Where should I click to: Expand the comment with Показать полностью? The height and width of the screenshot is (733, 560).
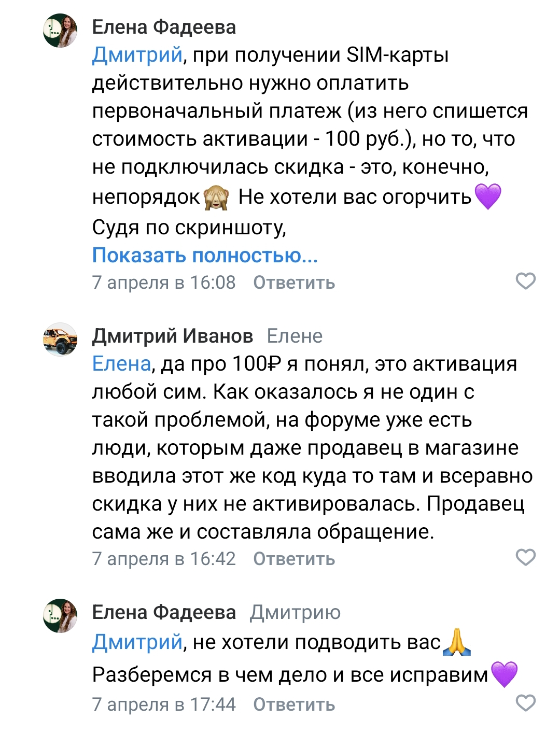coord(205,255)
